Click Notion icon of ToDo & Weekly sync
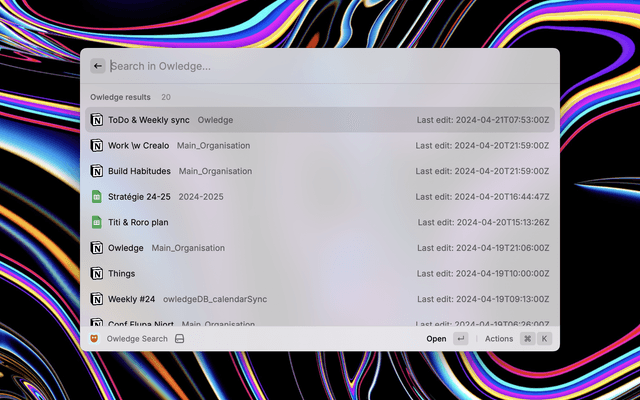Viewport: 640px width, 400px height. (x=97, y=120)
